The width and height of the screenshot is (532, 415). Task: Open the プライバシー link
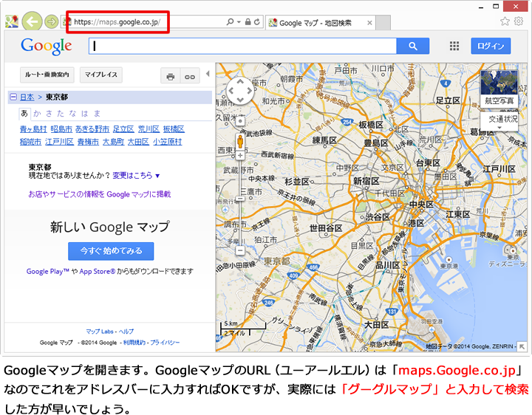point(165,343)
